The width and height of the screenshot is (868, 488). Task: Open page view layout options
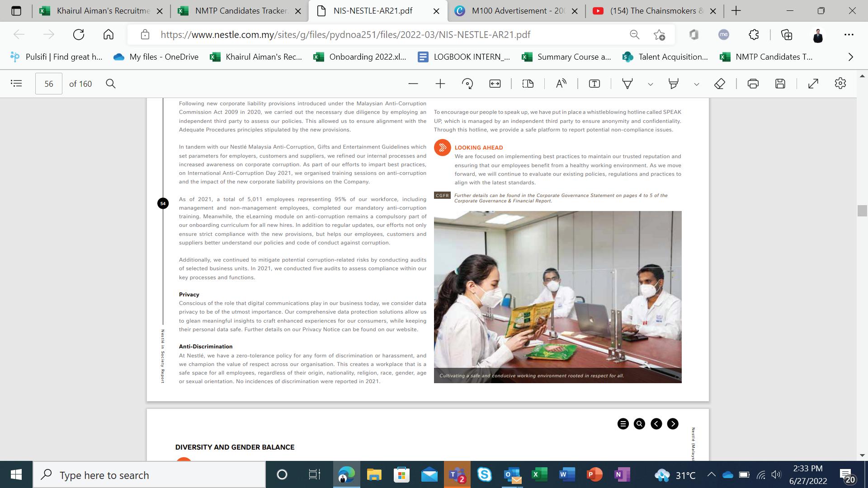click(528, 84)
